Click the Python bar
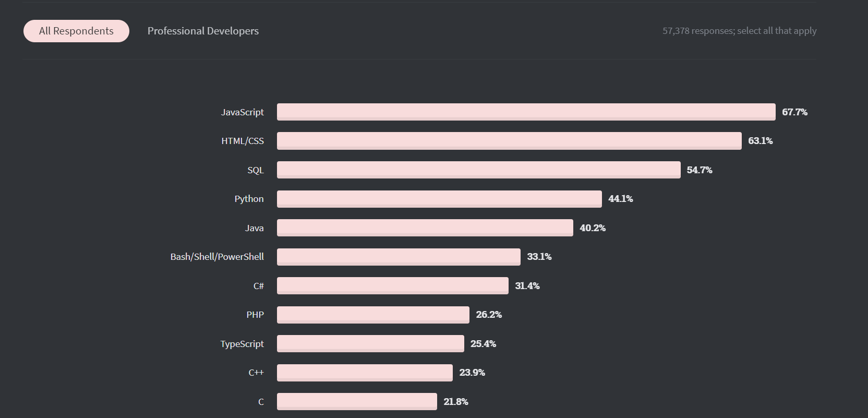Image resolution: width=868 pixels, height=418 pixels. coord(438,199)
